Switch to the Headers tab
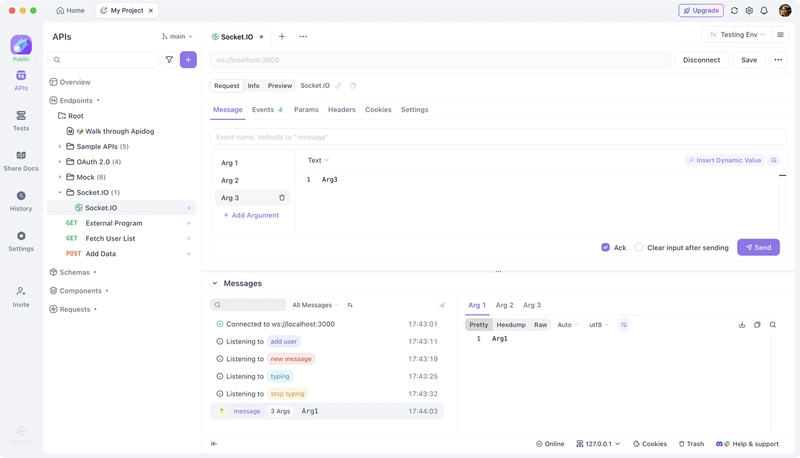 [x=342, y=110]
